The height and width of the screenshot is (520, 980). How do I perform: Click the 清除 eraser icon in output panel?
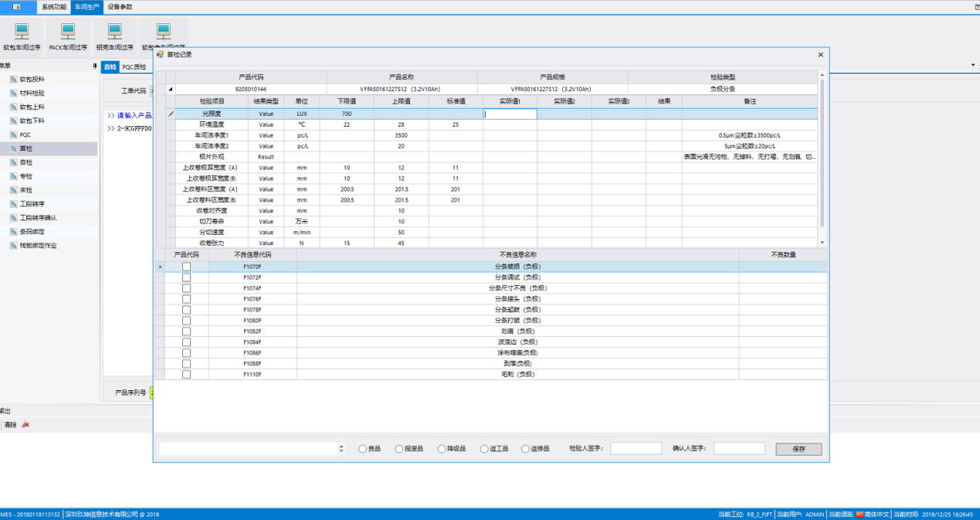(25, 424)
